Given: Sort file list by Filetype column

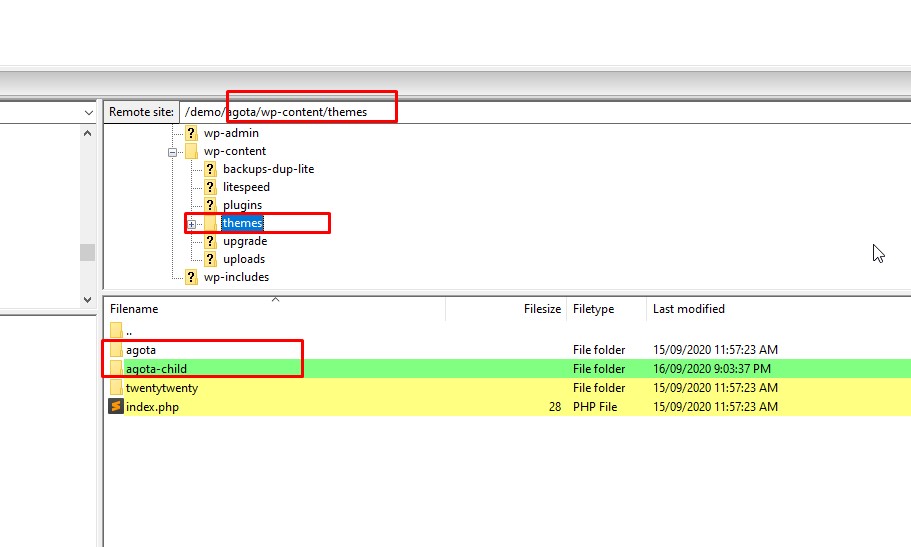Looking at the screenshot, I should coord(606,309).
